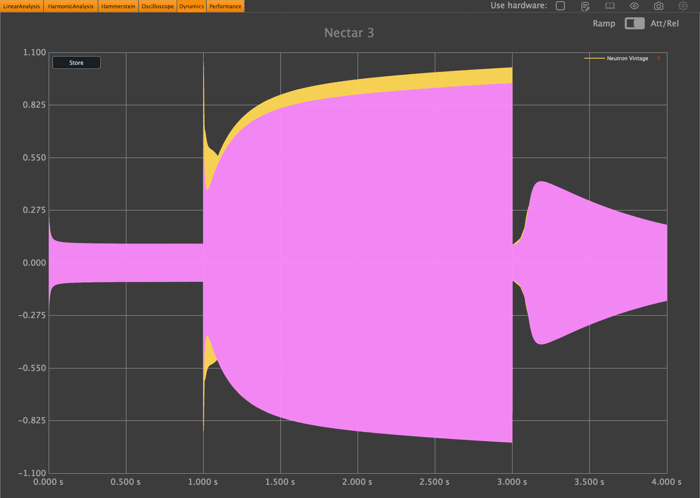Screen dimensions: 700x498
Task: Remove the Neutron Vintage stored trace
Action: 658,58
